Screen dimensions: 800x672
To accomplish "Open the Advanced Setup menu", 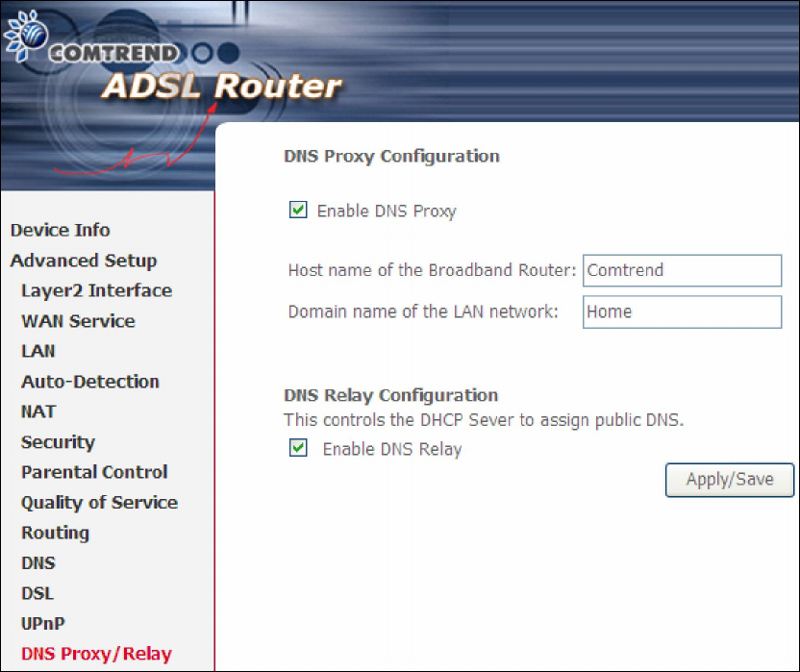I will tap(84, 261).
